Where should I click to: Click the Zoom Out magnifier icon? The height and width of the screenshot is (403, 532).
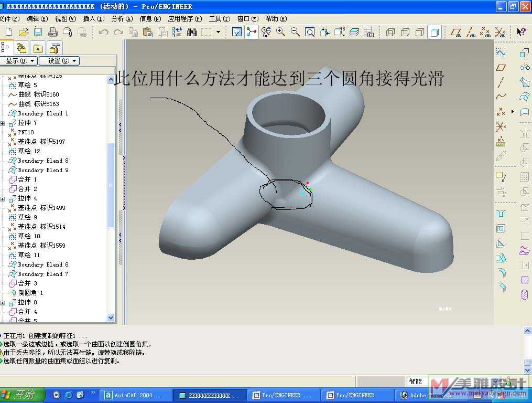click(295, 32)
